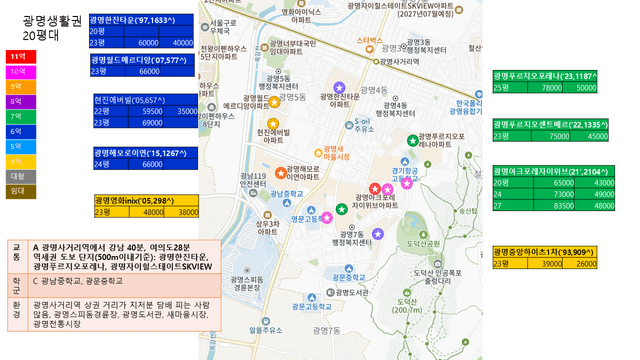Screen dimensions: 640x360
Task: Select the blue 6억 legend swatch
Action: coord(21,131)
